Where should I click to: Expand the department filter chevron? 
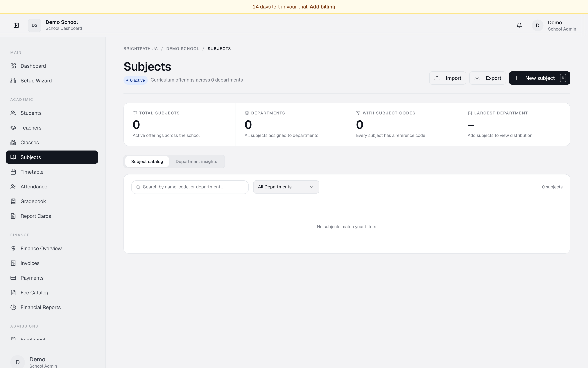pyautogui.click(x=311, y=187)
